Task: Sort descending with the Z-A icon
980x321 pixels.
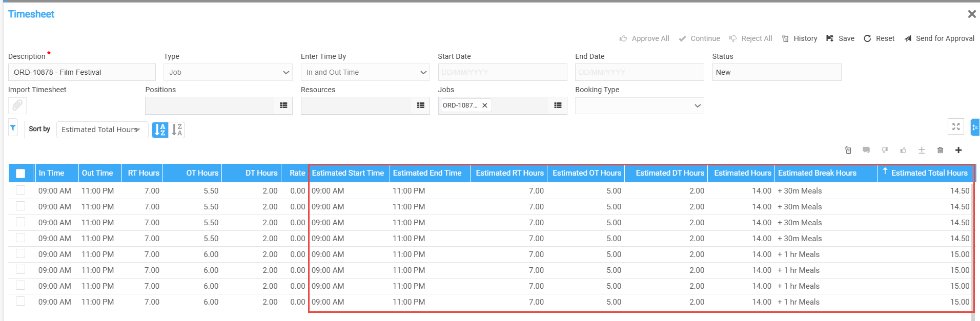Action: coord(177,130)
